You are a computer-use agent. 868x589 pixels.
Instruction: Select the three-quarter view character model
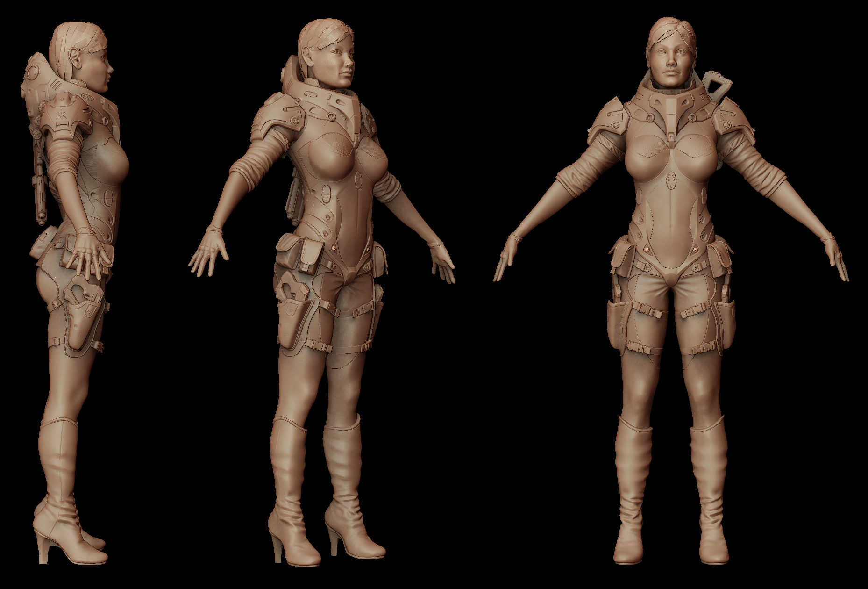tap(321, 292)
